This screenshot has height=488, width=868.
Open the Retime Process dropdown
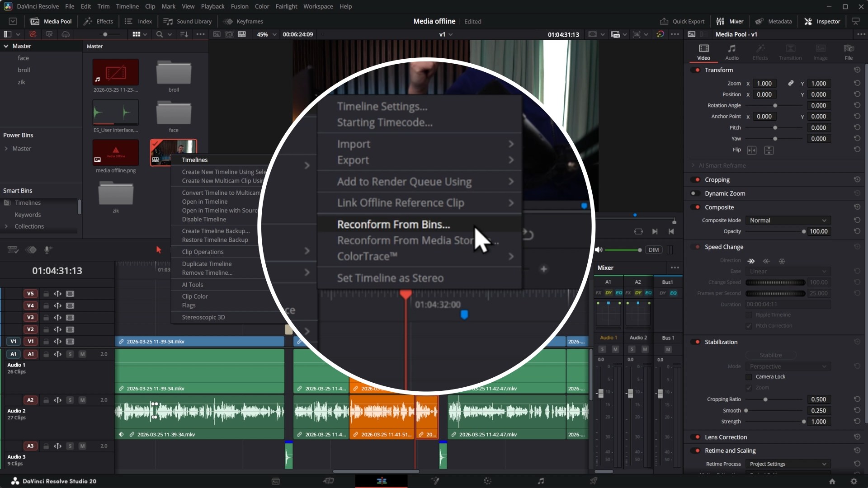pyautogui.click(x=788, y=464)
